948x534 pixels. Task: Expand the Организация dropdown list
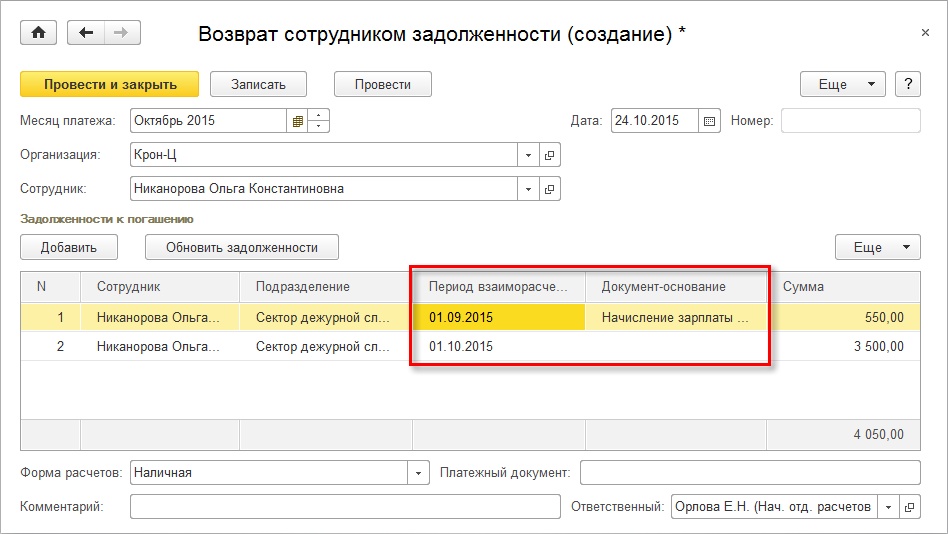(529, 155)
